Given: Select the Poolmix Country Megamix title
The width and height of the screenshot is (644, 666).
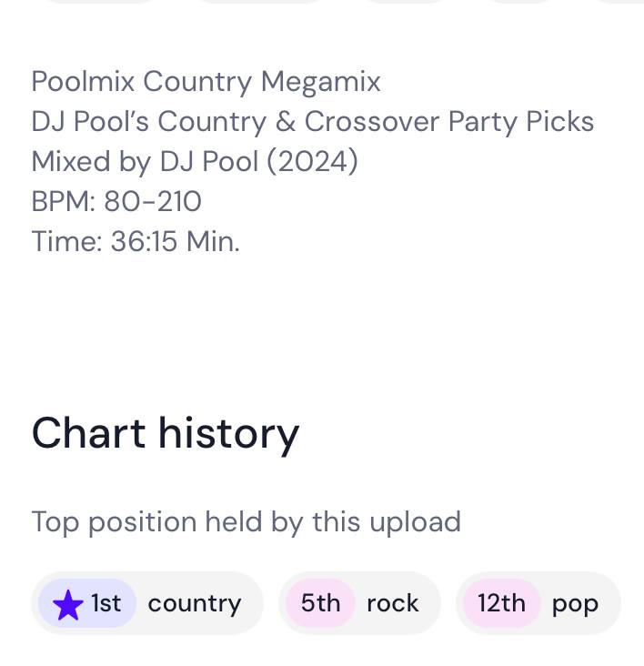Looking at the screenshot, I should click(206, 81).
